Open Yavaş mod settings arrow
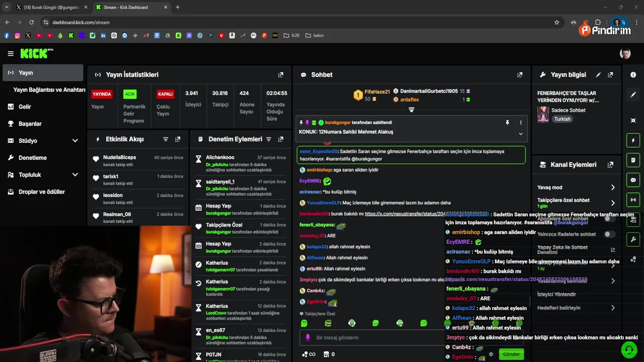This screenshot has width=644, height=362. coord(613,188)
